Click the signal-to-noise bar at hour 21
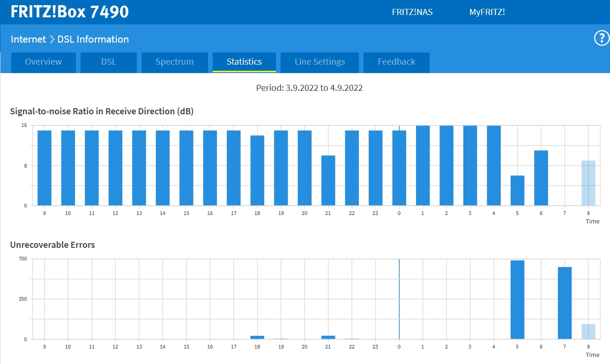610x364 pixels. click(328, 180)
